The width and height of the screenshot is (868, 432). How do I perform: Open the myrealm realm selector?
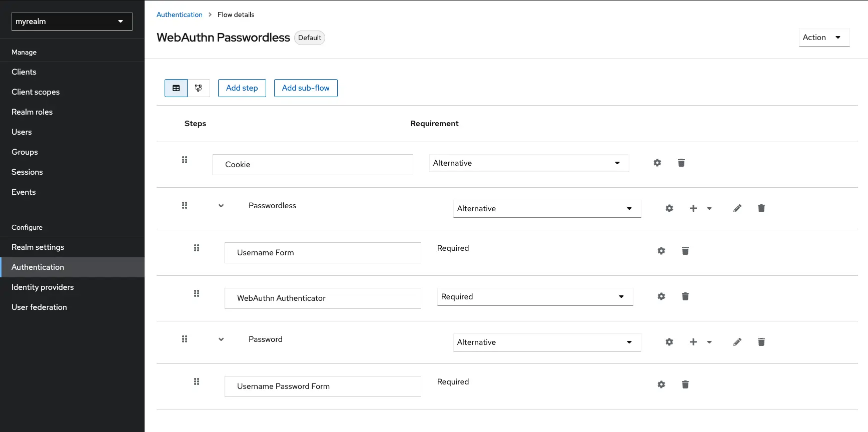pos(72,22)
